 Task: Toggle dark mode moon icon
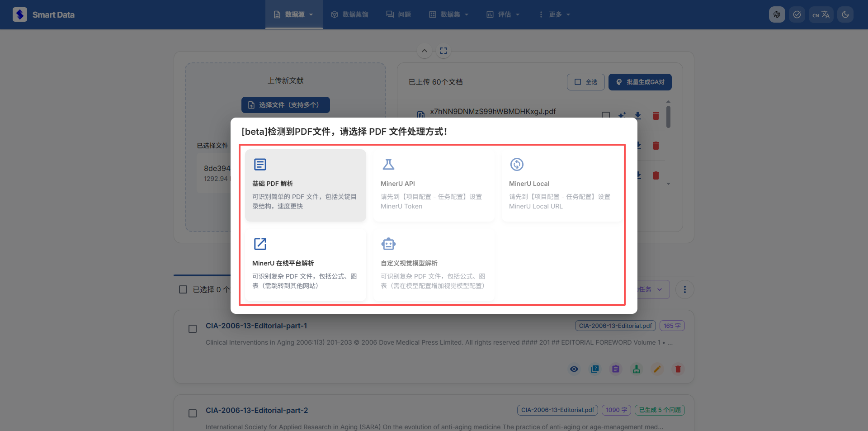pos(845,14)
